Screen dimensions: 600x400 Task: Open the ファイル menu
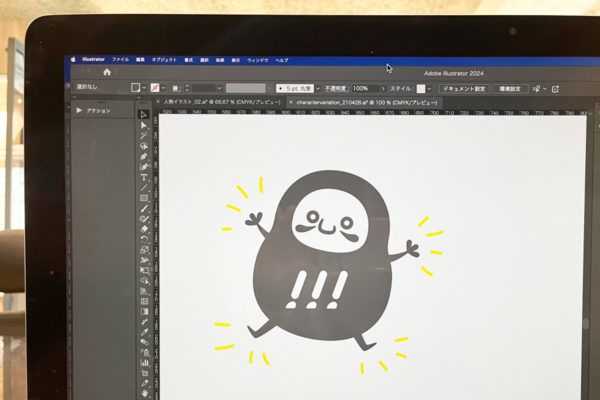point(121,60)
